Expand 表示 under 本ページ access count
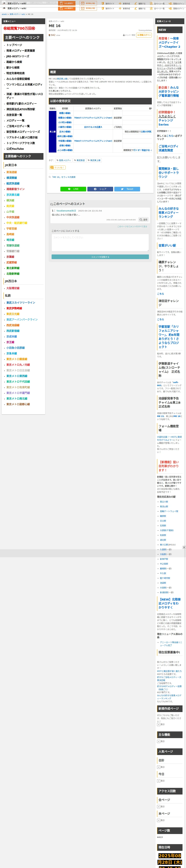The width and height of the screenshot is (186, 868). point(159,821)
